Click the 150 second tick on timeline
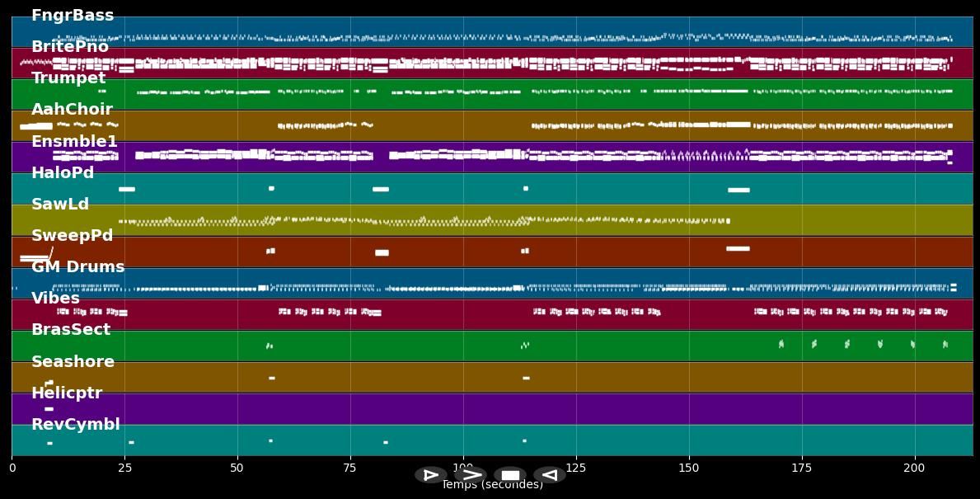This screenshot has width=980, height=499. point(688,468)
